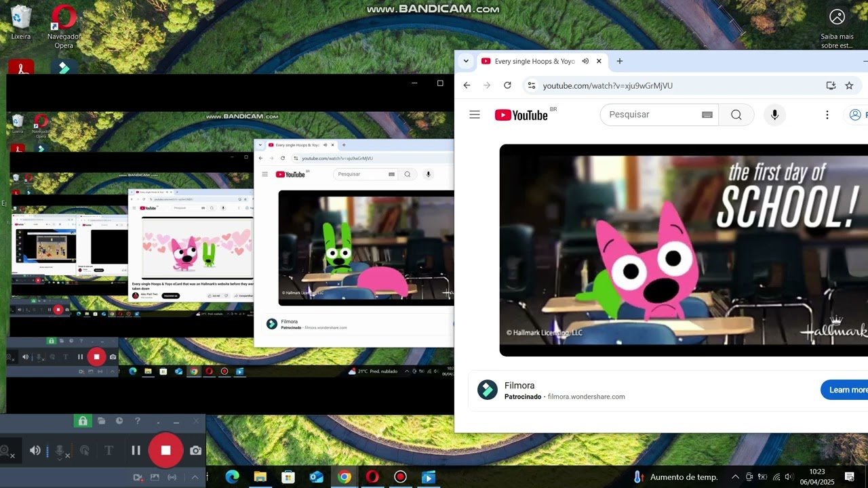Click the Learn more ad button
Image resolution: width=868 pixels, height=488 pixels.
[x=845, y=390]
